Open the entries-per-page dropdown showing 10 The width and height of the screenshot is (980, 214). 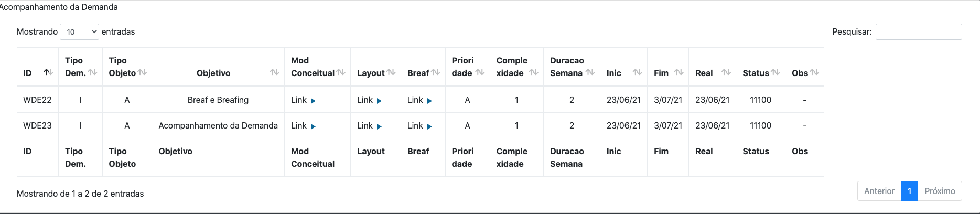[79, 32]
